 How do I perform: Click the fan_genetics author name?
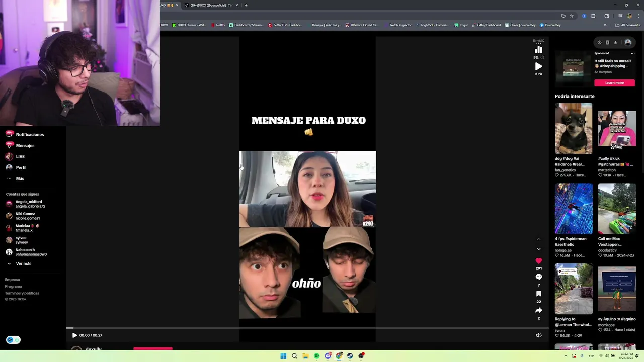click(x=565, y=170)
